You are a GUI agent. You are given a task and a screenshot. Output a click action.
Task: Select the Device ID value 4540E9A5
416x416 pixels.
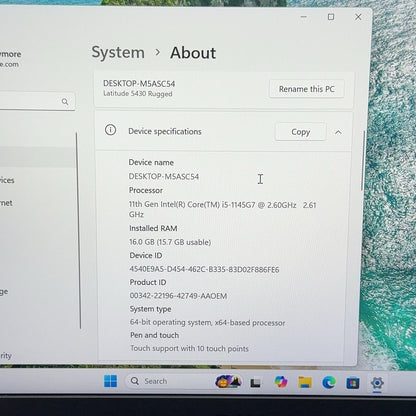(x=204, y=269)
